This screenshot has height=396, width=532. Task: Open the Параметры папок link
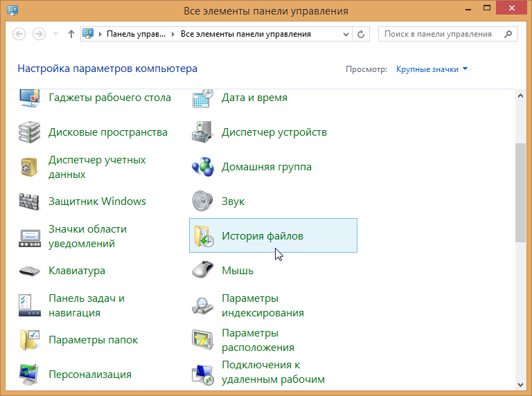(x=94, y=340)
